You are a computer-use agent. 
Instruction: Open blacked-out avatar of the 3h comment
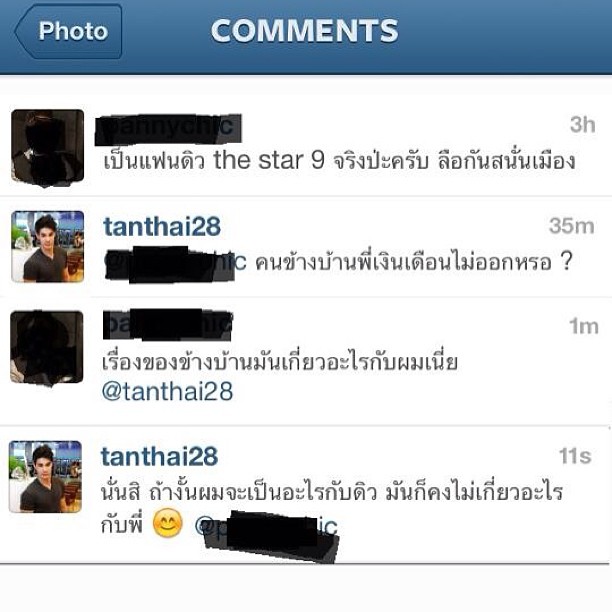coord(48,146)
